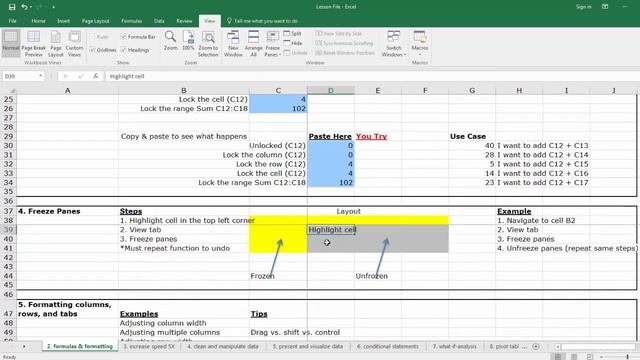Open the Home ribbon tab

pyautogui.click(x=38, y=21)
